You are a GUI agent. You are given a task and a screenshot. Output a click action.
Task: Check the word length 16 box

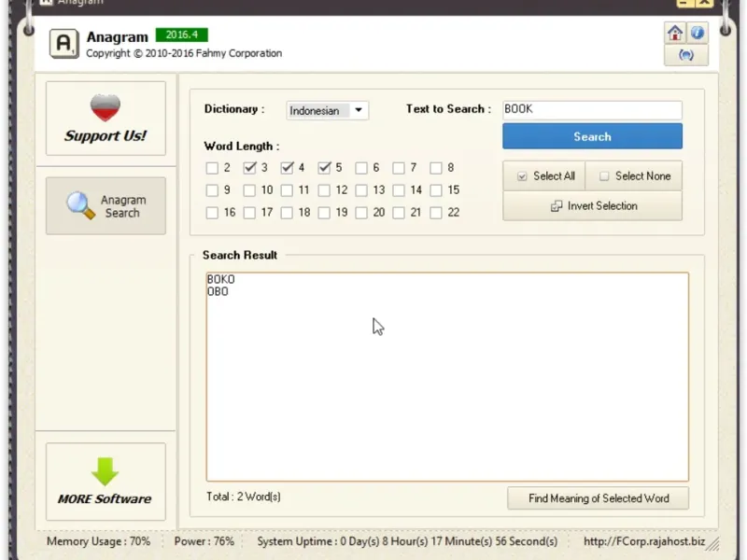point(212,213)
